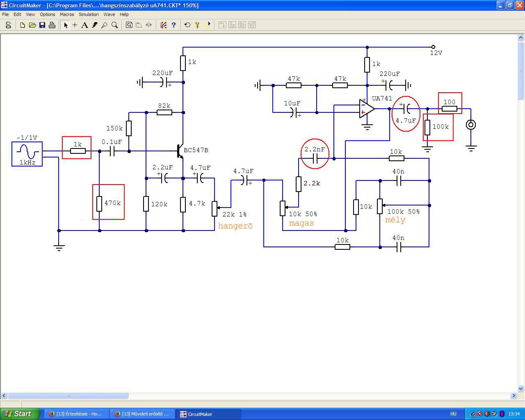Select the Probe tool

105,25
